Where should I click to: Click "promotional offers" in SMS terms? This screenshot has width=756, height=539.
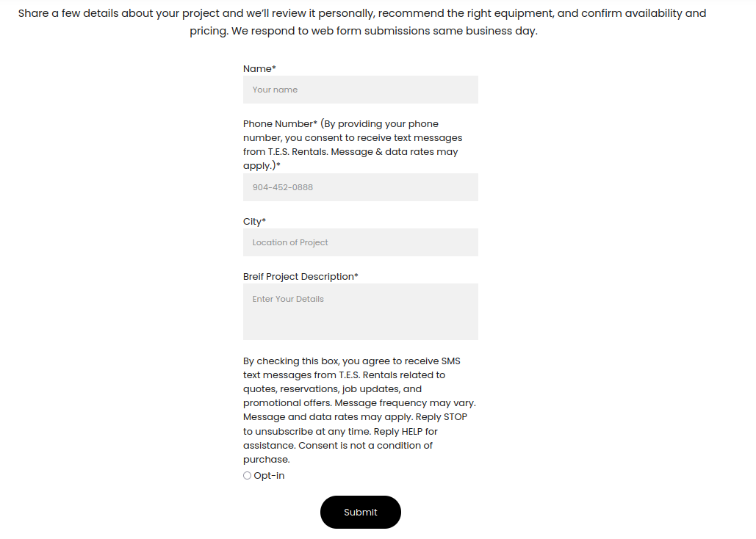pyautogui.click(x=286, y=403)
